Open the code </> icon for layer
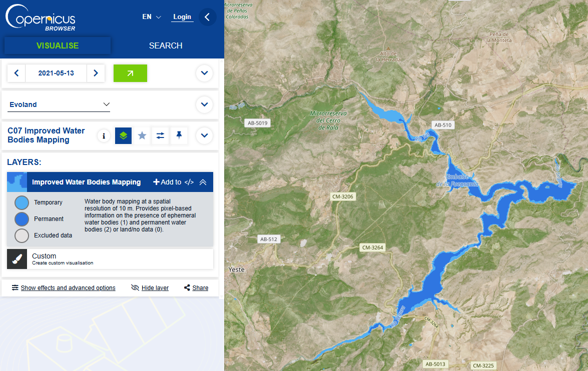The height and width of the screenshot is (371, 588). click(x=189, y=182)
